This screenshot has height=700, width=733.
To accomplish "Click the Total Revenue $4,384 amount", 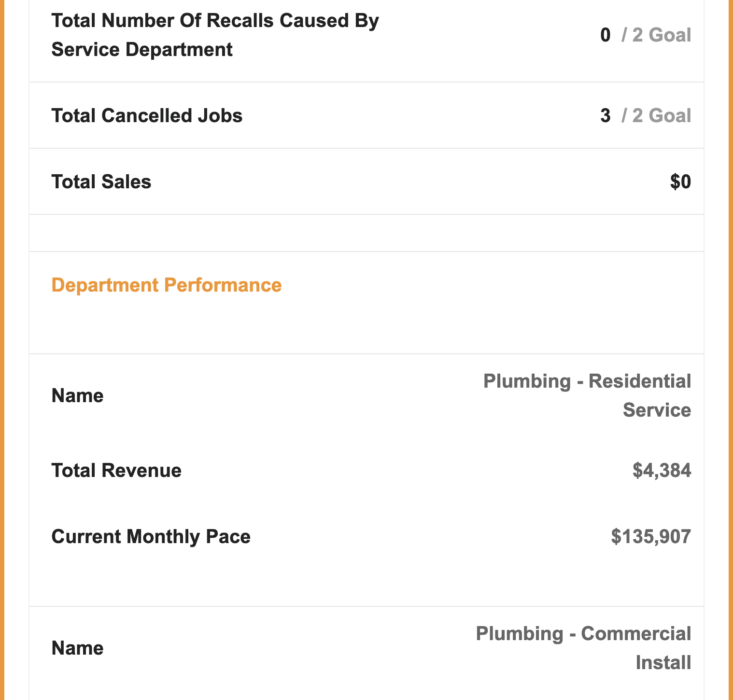I will coord(662,471).
